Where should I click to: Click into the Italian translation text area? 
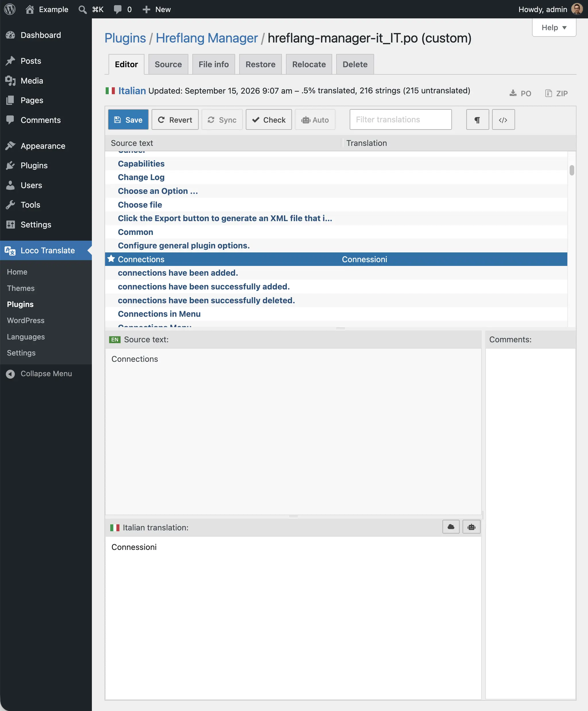293,618
